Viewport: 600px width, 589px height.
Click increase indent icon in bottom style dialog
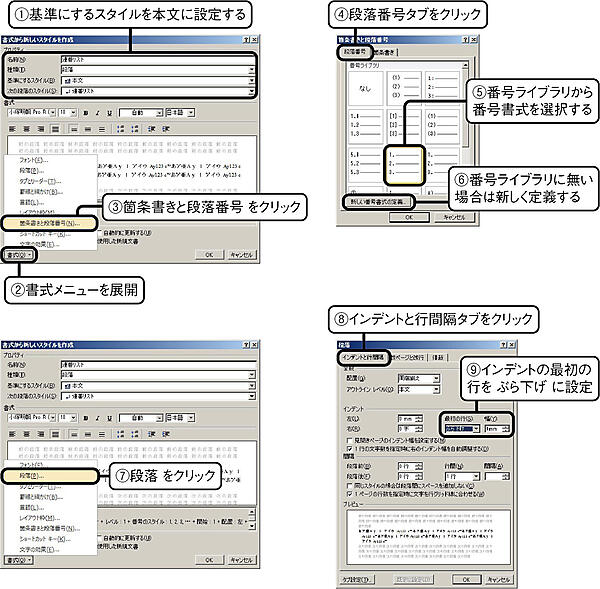point(166,434)
